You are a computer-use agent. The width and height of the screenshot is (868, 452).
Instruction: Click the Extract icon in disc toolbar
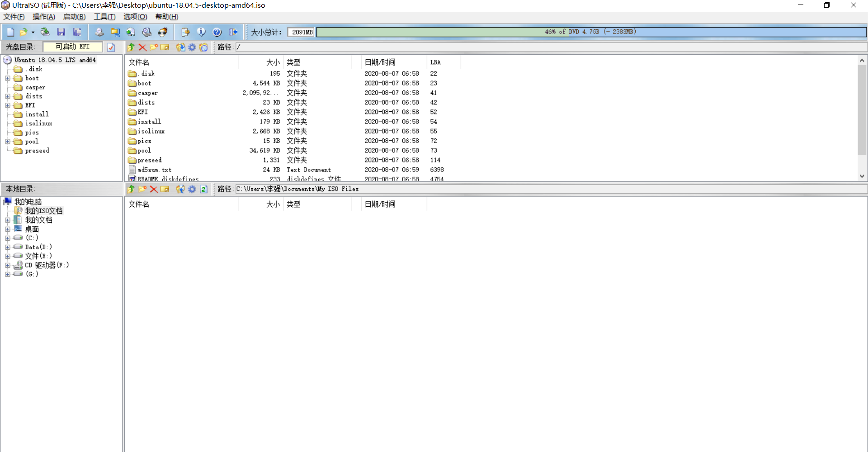click(181, 47)
